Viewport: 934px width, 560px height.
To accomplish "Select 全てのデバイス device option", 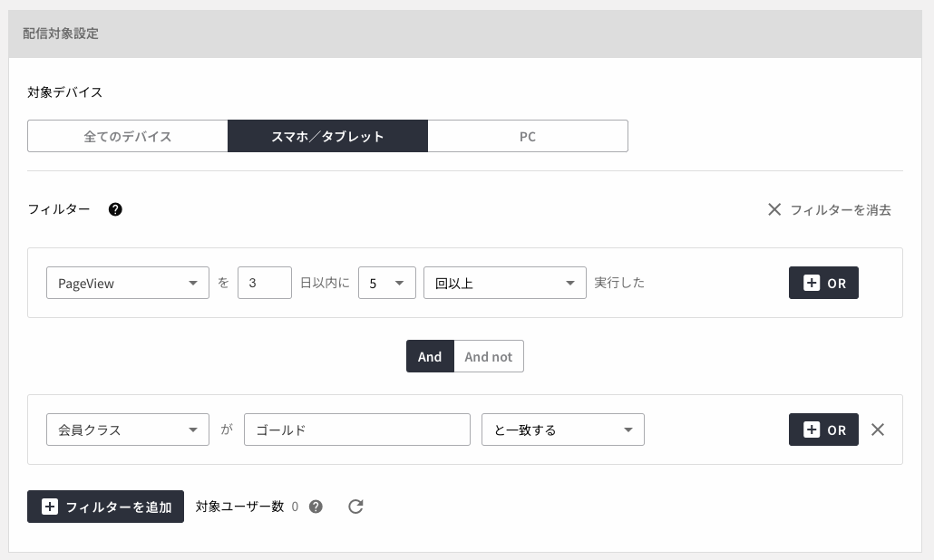I will click(128, 136).
